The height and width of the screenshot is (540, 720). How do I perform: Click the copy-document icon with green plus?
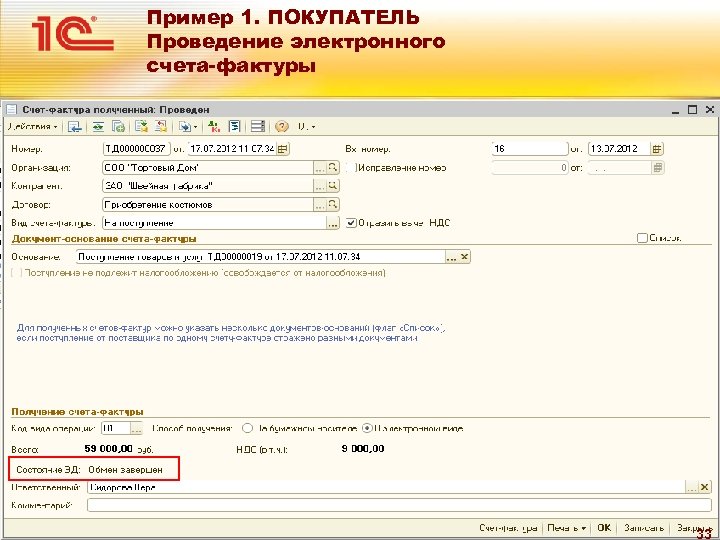[118, 126]
